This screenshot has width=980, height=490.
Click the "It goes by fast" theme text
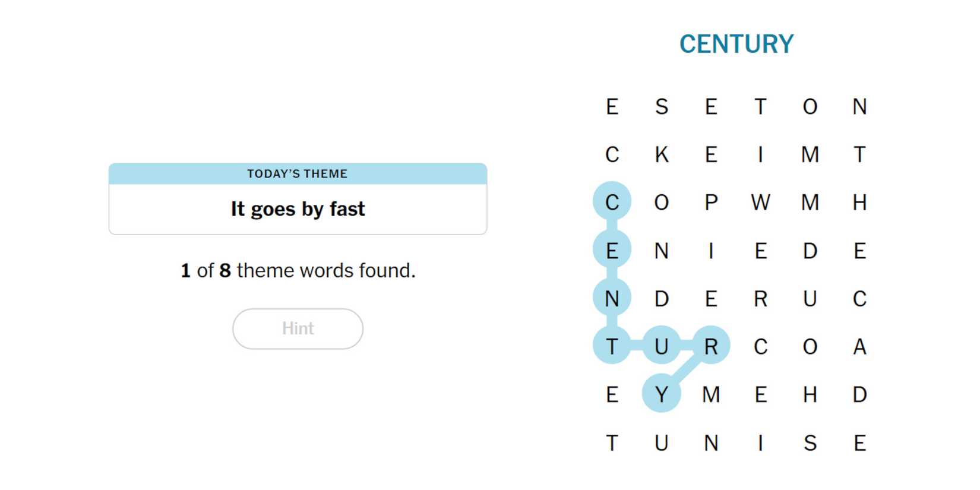298,209
